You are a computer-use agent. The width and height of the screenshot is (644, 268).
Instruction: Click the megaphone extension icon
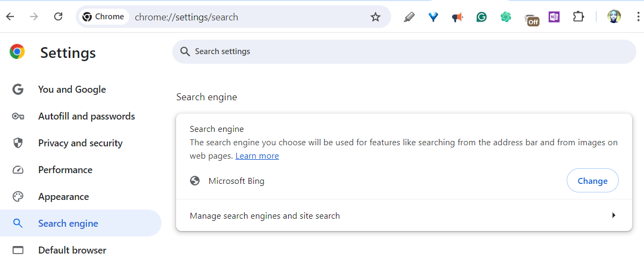coord(457,17)
